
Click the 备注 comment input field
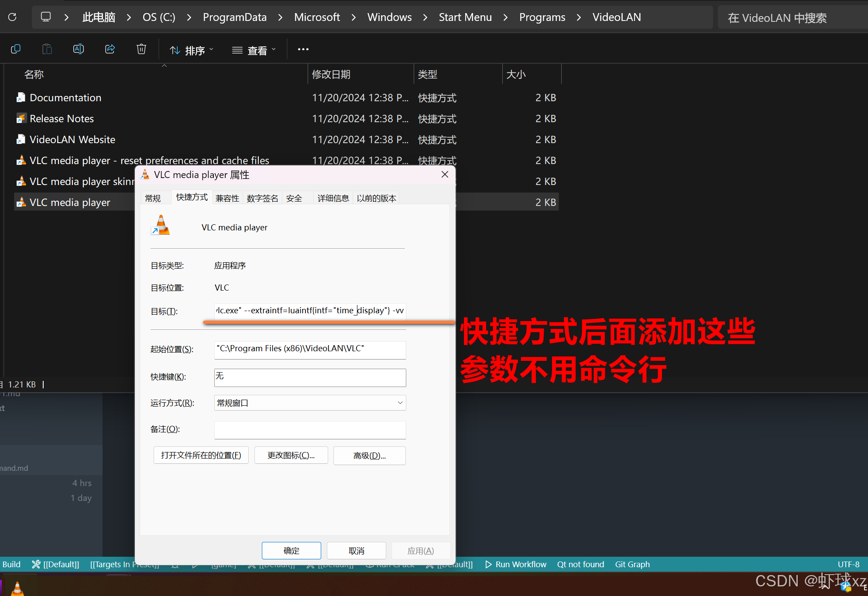pos(310,430)
